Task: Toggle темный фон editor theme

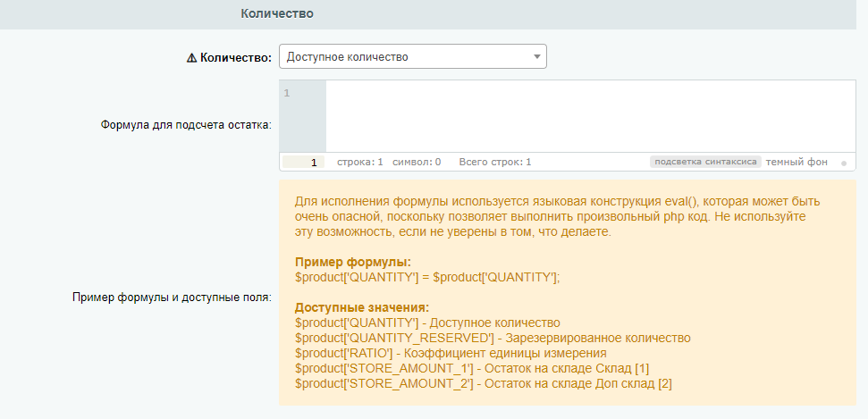Action: tap(796, 163)
